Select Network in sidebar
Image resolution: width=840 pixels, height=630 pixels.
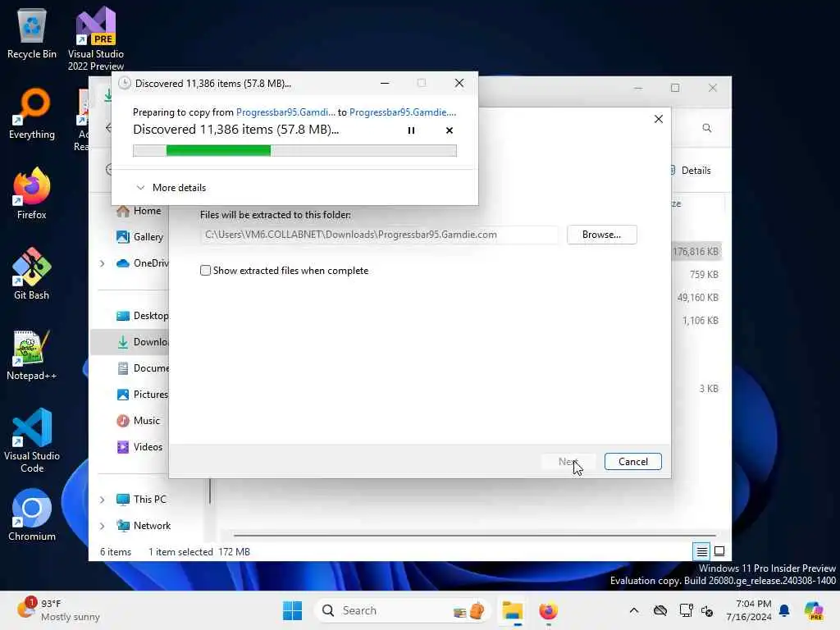(144, 526)
